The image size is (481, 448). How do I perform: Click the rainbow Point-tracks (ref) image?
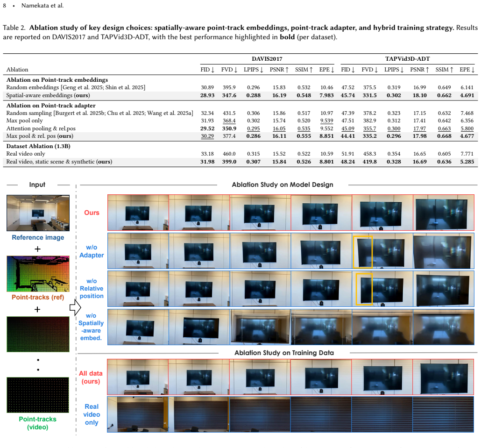click(x=38, y=274)
